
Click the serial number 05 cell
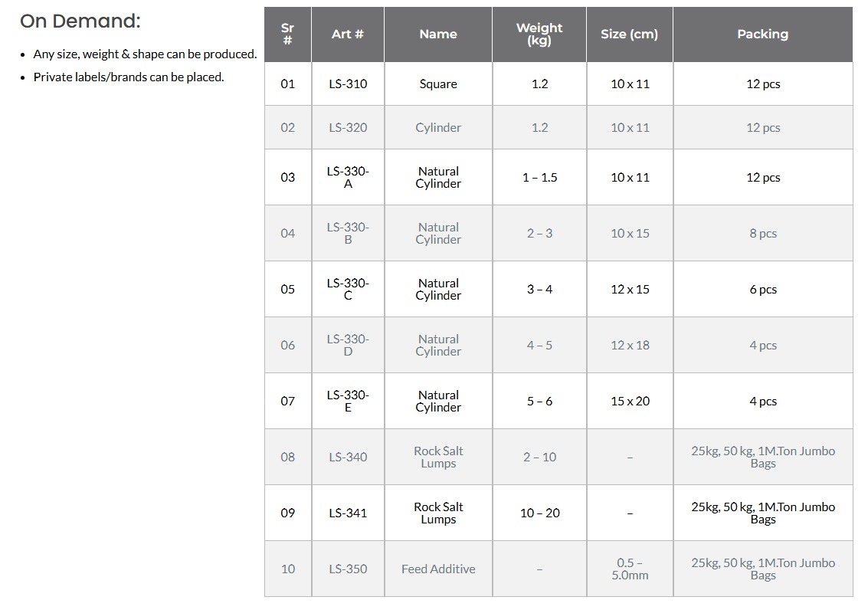coord(288,290)
